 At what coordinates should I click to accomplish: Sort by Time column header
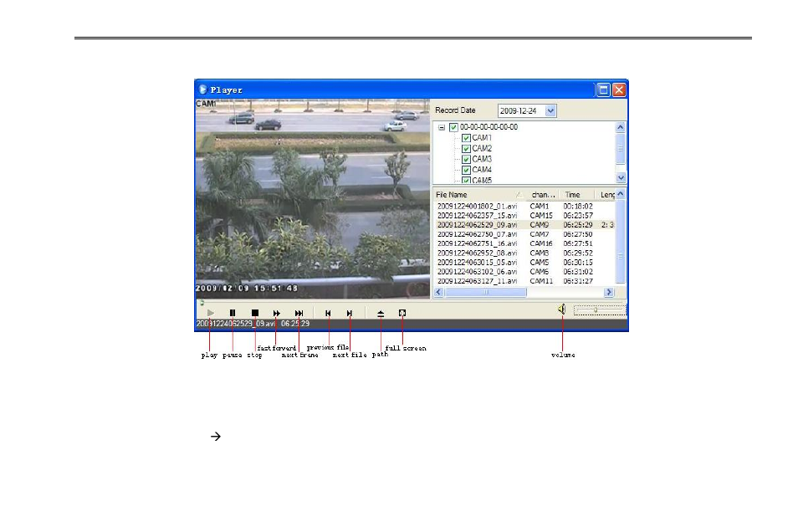click(576, 194)
